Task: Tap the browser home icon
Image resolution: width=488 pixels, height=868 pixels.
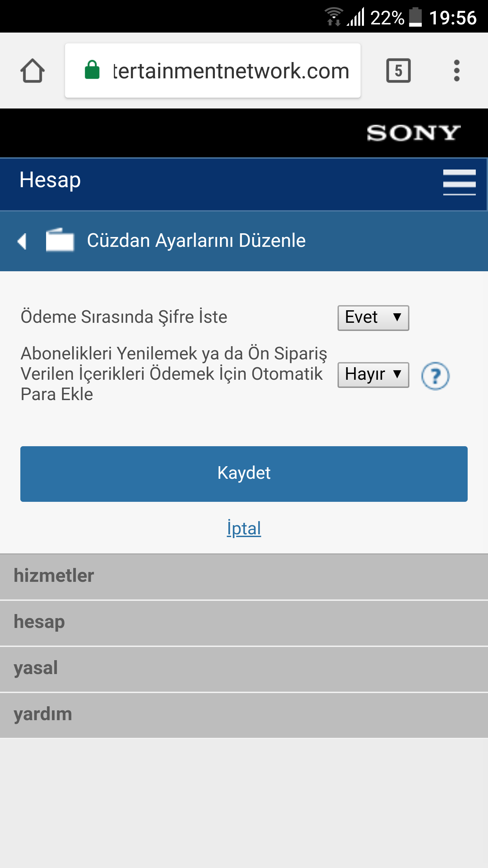Action: [33, 71]
